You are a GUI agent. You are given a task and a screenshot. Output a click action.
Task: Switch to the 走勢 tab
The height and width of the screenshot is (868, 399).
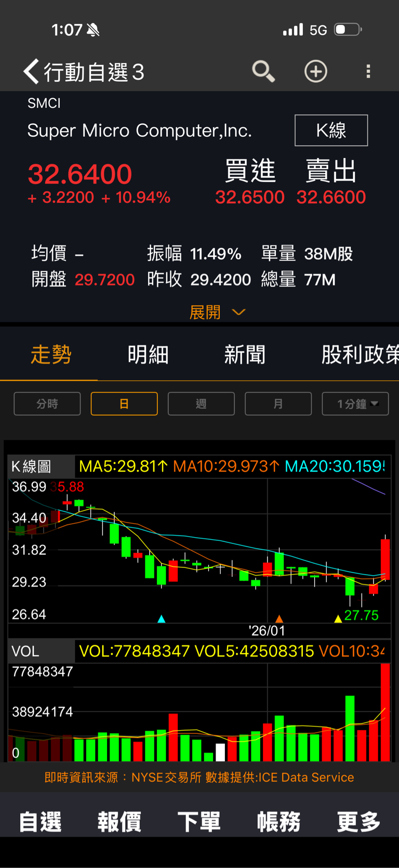[x=51, y=355]
